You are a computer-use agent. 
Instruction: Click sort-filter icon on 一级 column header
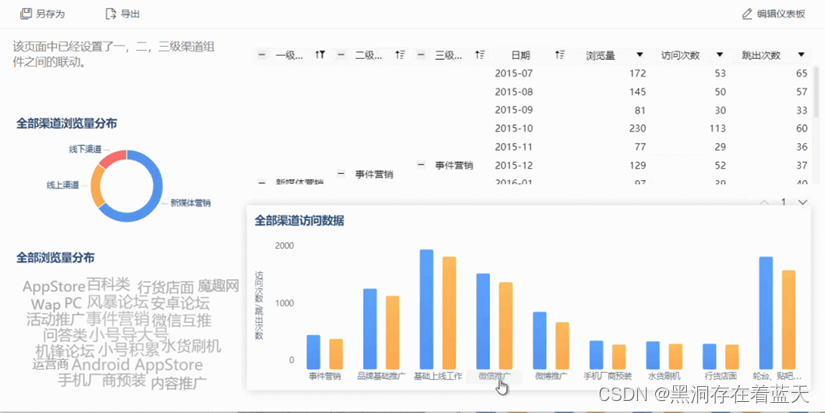[x=320, y=55]
